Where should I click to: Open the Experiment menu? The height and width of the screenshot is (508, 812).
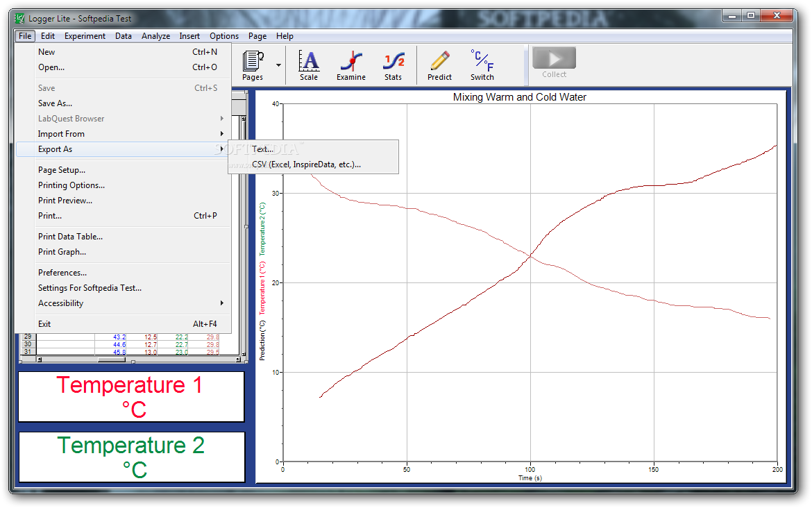coord(85,35)
